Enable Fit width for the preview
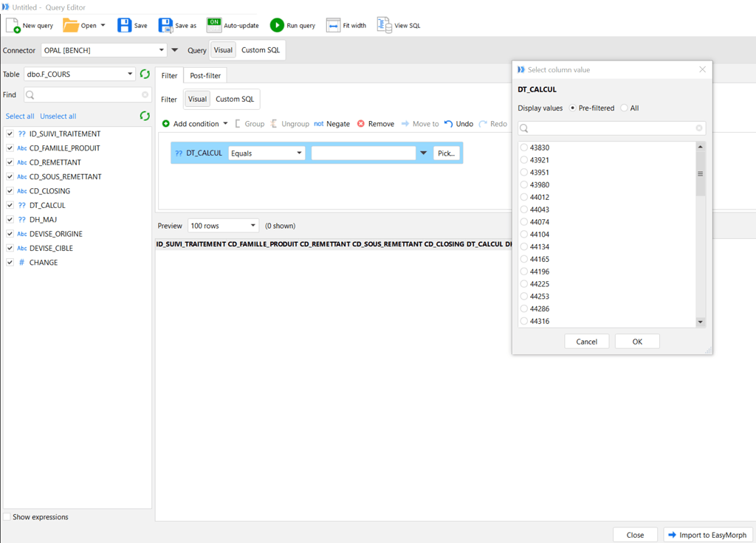 tap(346, 24)
